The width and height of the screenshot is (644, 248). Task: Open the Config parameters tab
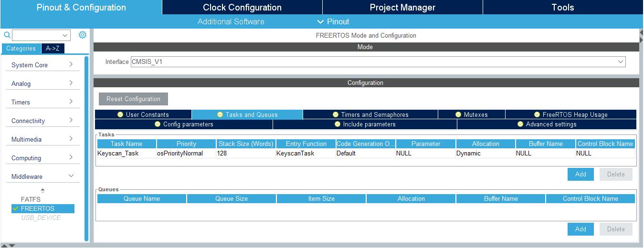[184, 124]
